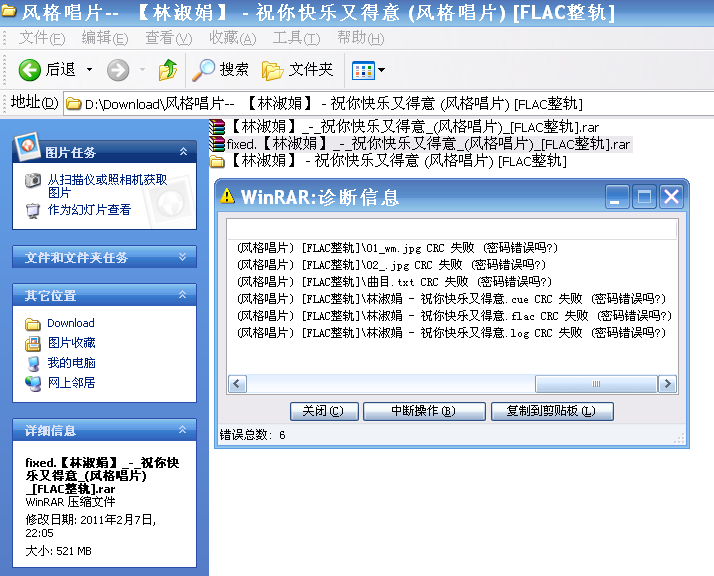This screenshot has height=576, width=714.
Task: Click 从扫描仪或照相机获取图片 link
Action: click(107, 186)
